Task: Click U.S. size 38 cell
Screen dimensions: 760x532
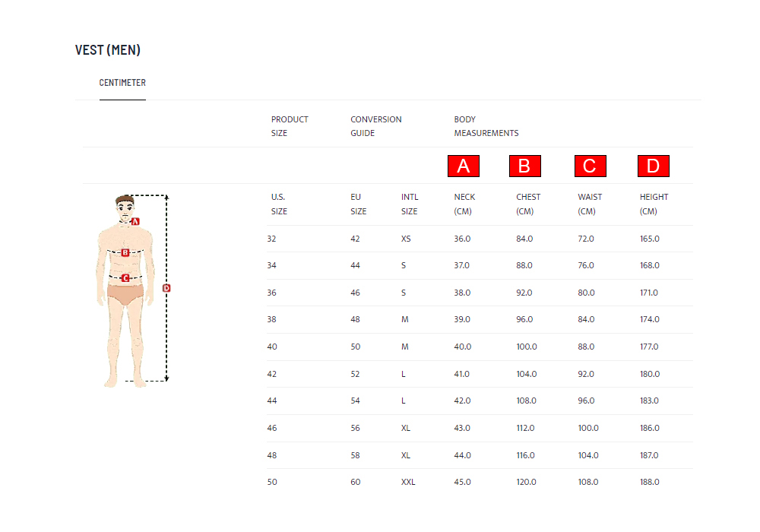Action: click(271, 319)
